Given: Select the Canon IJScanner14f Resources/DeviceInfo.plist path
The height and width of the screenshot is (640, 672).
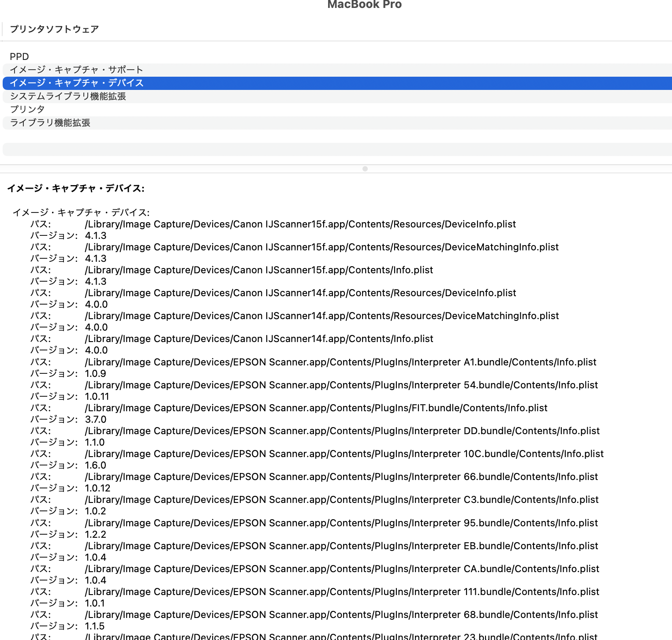Looking at the screenshot, I should tap(300, 293).
